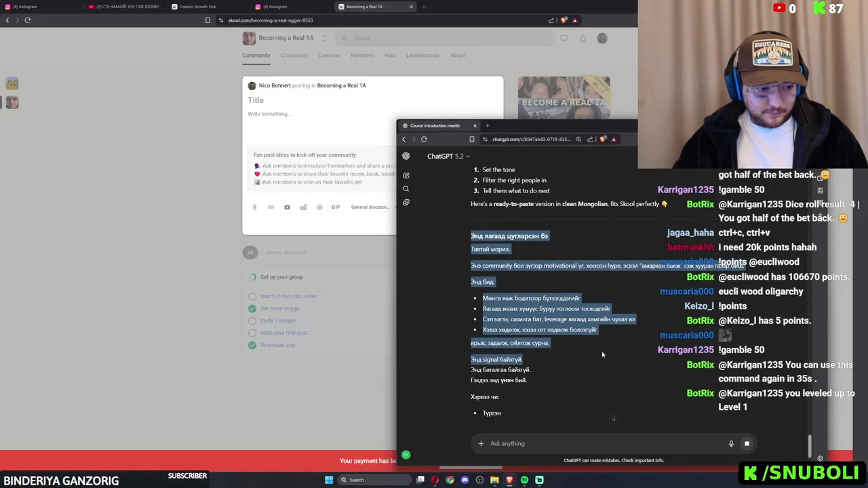
Task: Insert a link in the Skool post
Action: pyautogui.click(x=271, y=207)
